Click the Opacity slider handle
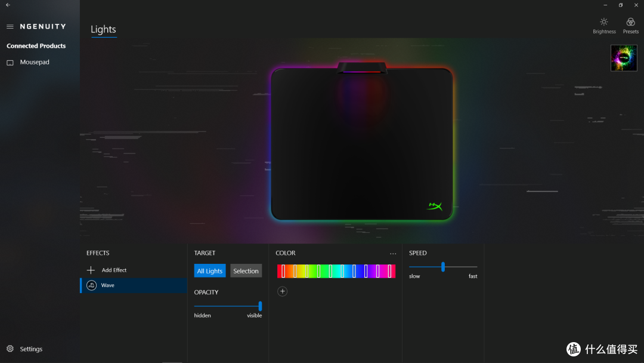The width and height of the screenshot is (644, 363). [x=260, y=306]
